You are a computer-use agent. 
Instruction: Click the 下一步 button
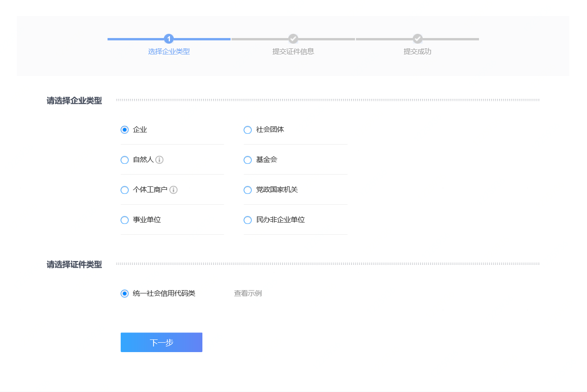(x=161, y=342)
